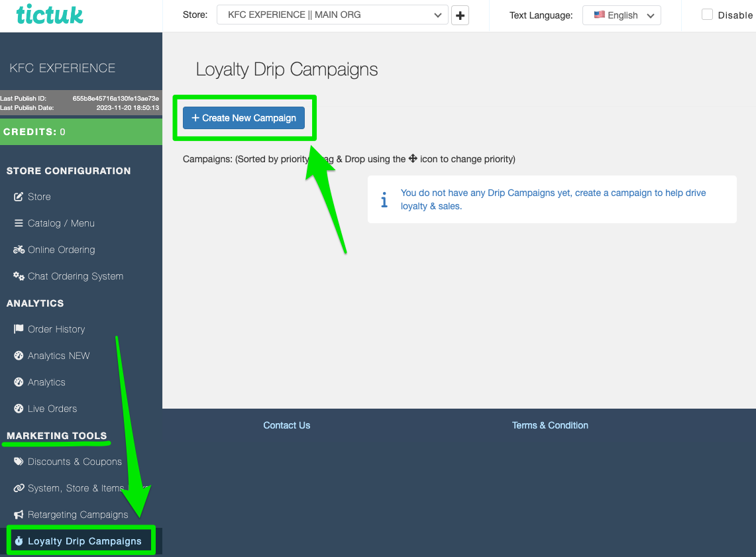Open the Analytics link

tap(46, 382)
